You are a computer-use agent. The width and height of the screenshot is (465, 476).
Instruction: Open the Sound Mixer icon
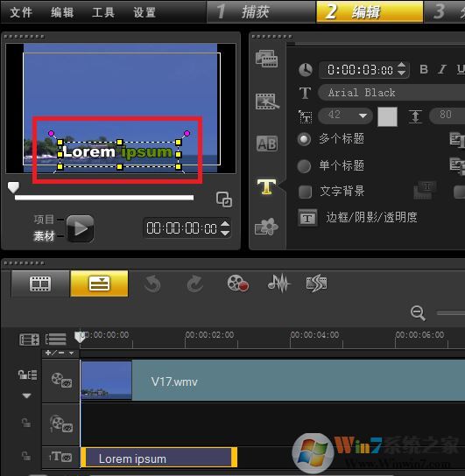[278, 283]
